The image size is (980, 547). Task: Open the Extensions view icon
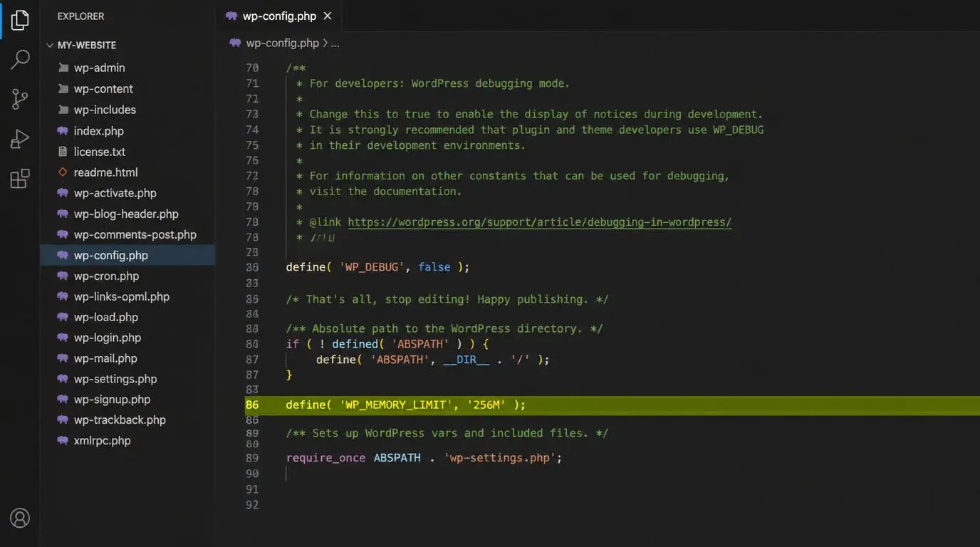pyautogui.click(x=20, y=178)
